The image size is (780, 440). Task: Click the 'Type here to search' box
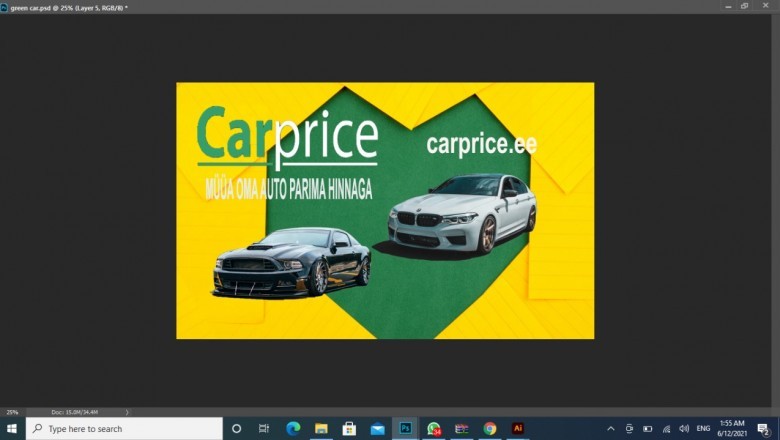[x=125, y=428]
